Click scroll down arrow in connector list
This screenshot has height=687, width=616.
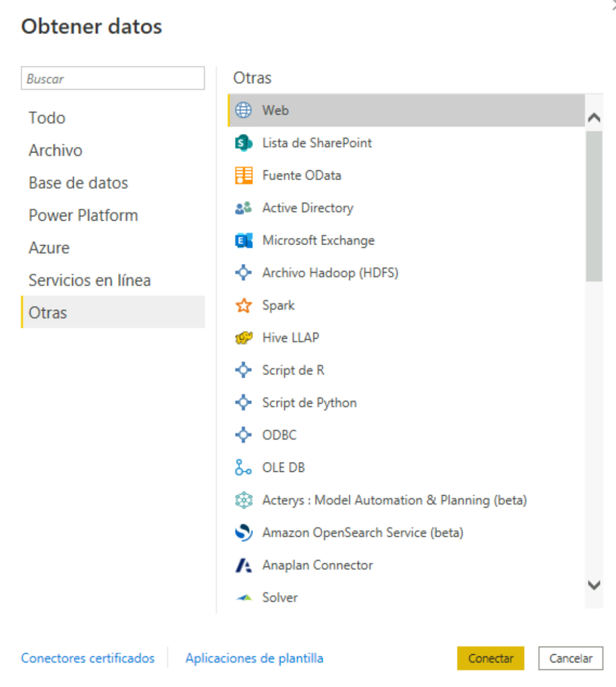tap(594, 585)
